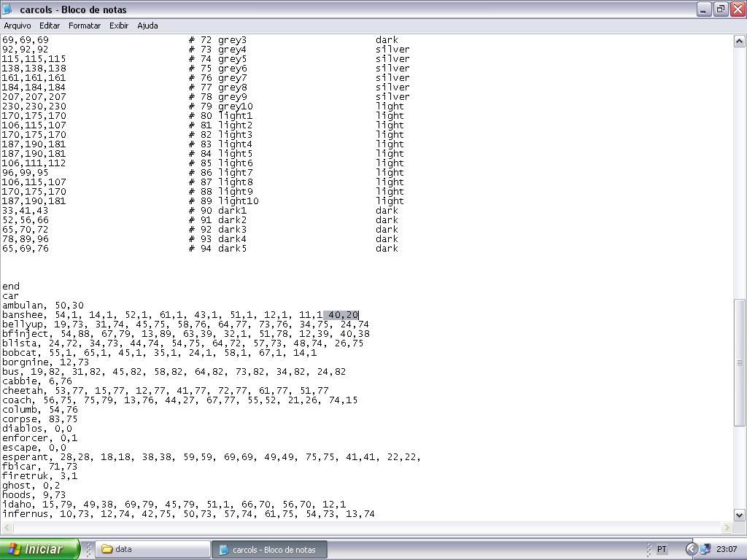Close the carcols Notepad window

[738, 9]
